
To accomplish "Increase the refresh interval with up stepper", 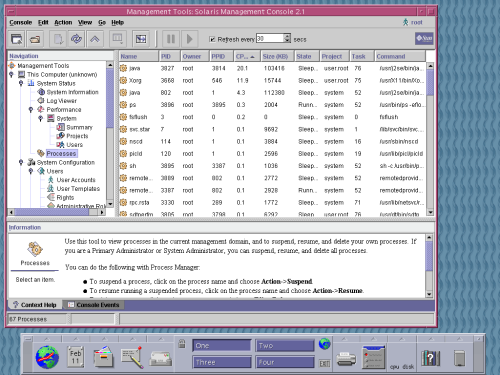I will [x=287, y=36].
